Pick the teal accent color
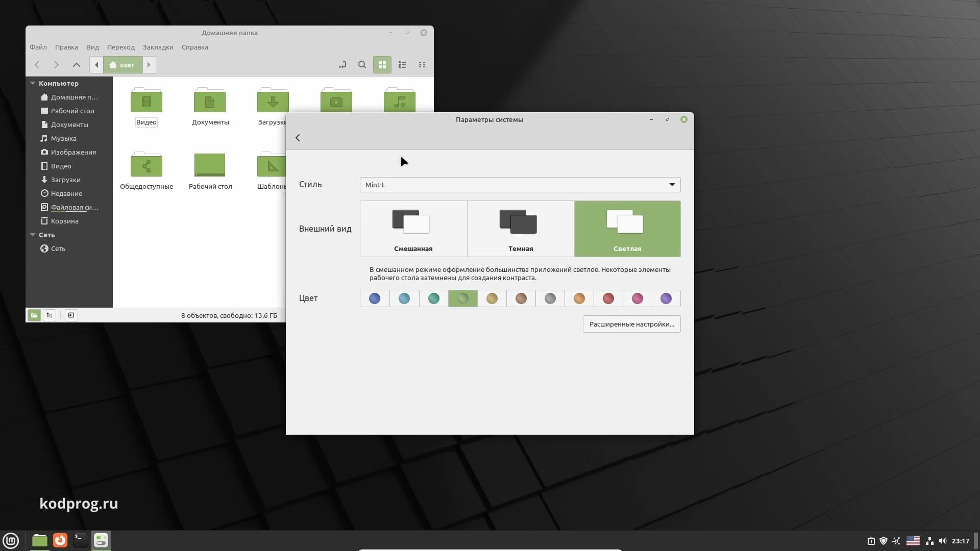This screenshot has height=551, width=980. tap(434, 298)
